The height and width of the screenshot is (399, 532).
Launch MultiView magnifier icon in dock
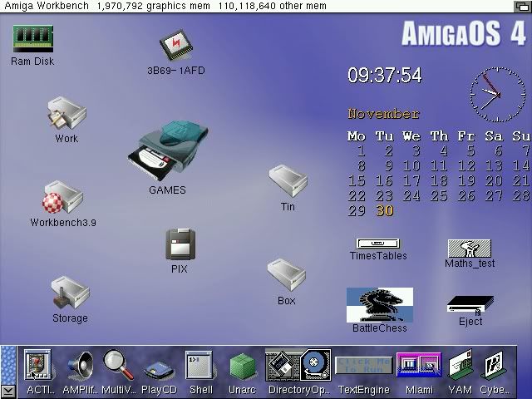[118, 365]
